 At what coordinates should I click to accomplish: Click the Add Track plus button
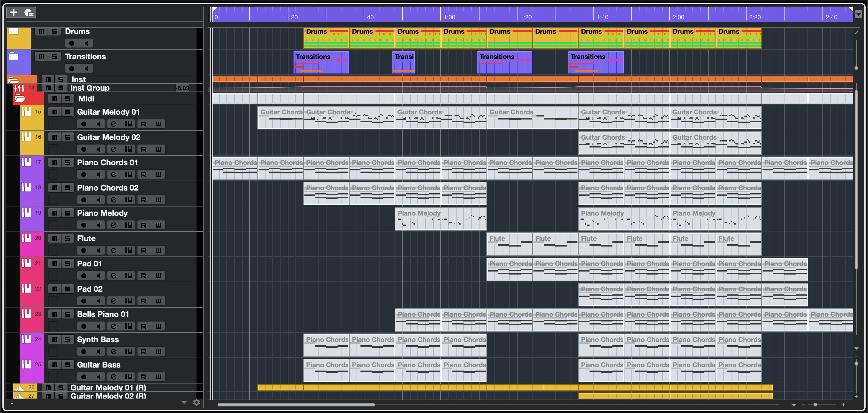[x=14, y=12]
